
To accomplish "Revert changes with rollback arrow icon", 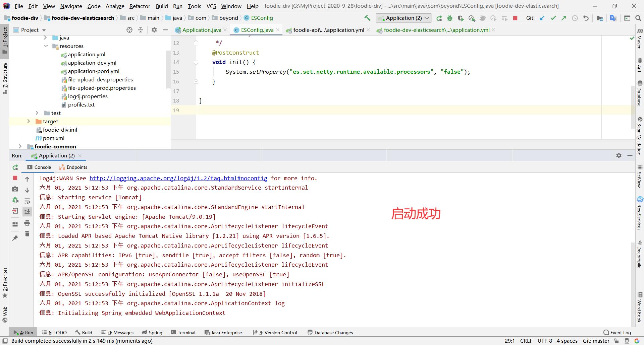I will (x=586, y=18).
